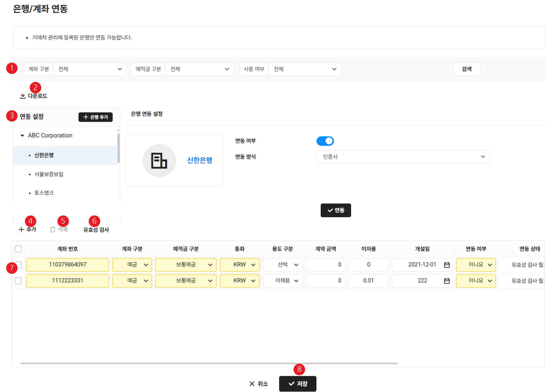Click account number field 110379864097

click(68, 264)
